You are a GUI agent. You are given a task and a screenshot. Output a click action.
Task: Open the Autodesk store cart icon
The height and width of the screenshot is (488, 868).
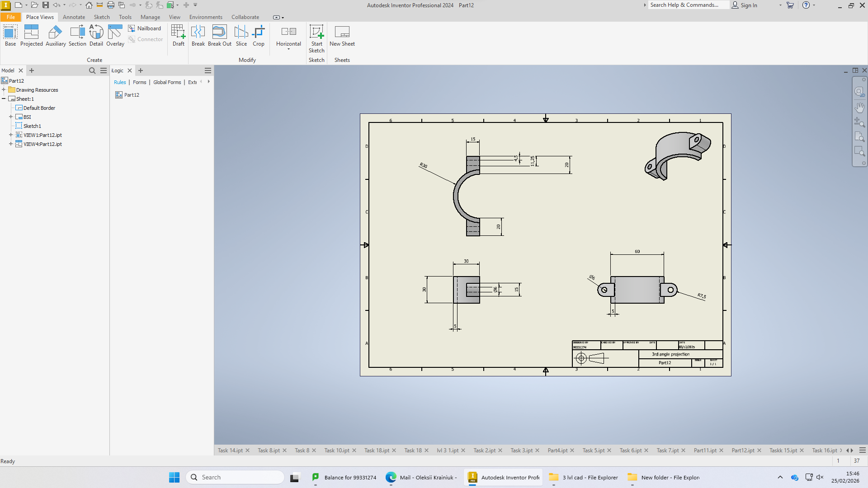point(790,5)
